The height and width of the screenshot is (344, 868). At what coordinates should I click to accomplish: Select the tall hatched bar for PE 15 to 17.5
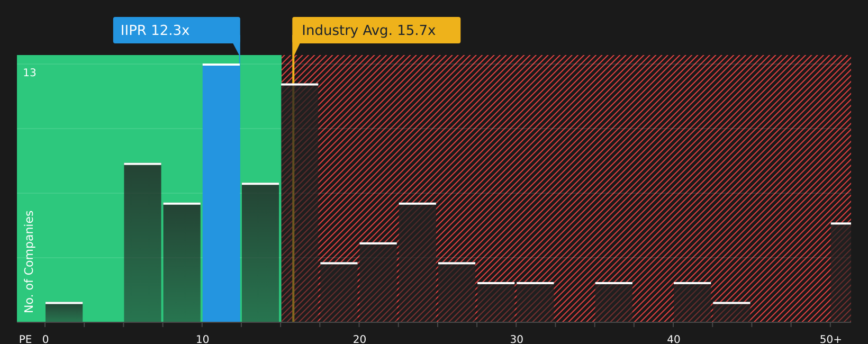pos(300,203)
